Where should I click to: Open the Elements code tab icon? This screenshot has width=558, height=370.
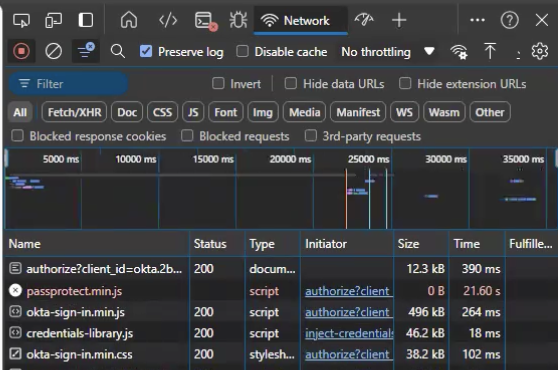(x=168, y=20)
